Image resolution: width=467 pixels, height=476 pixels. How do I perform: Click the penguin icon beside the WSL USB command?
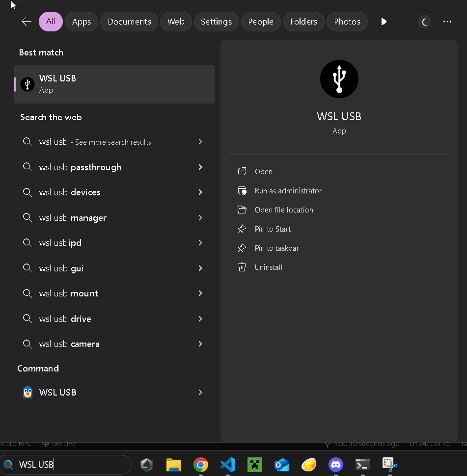click(27, 392)
